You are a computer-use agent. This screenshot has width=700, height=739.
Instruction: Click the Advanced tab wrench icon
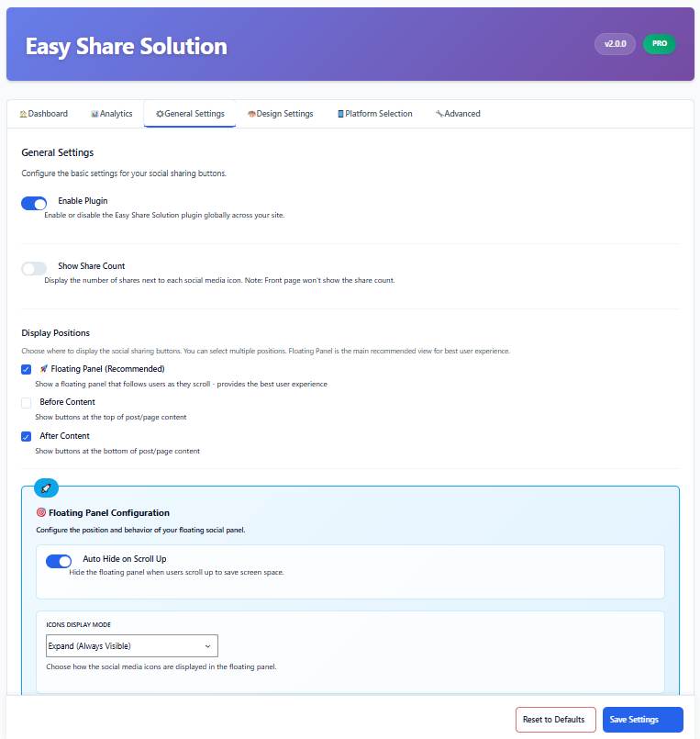click(x=439, y=114)
